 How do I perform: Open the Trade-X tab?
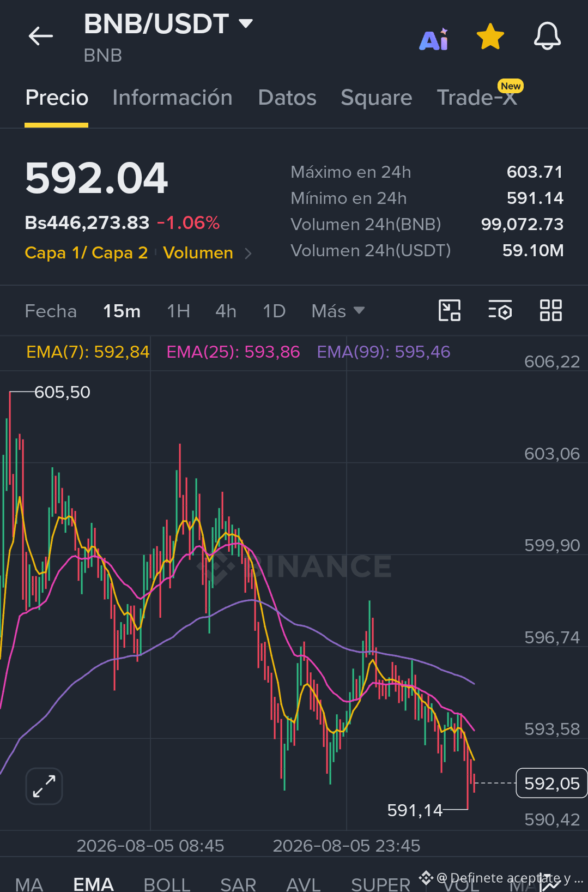click(x=477, y=98)
